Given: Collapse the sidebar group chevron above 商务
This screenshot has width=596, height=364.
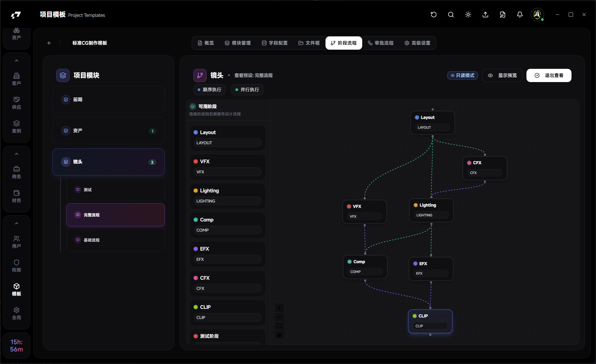Looking at the screenshot, I should [x=17, y=154].
